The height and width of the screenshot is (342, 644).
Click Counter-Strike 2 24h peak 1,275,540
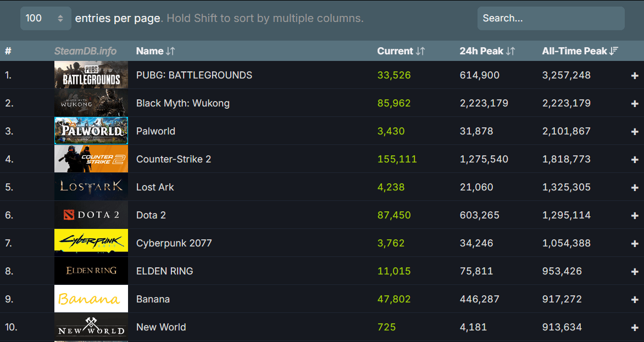[x=484, y=159]
